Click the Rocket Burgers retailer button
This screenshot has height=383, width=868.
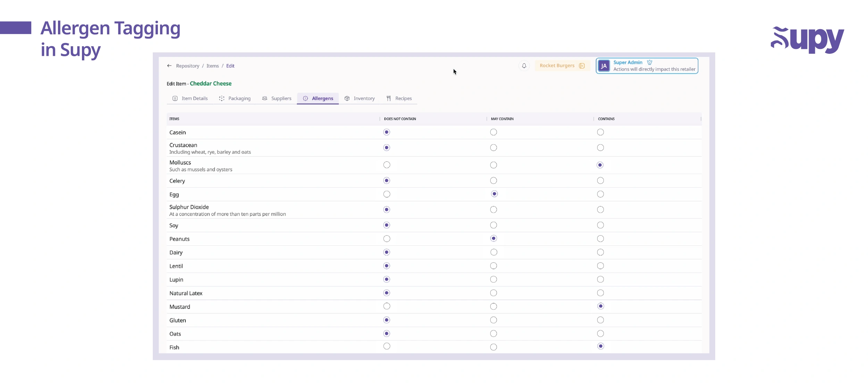pyautogui.click(x=562, y=66)
